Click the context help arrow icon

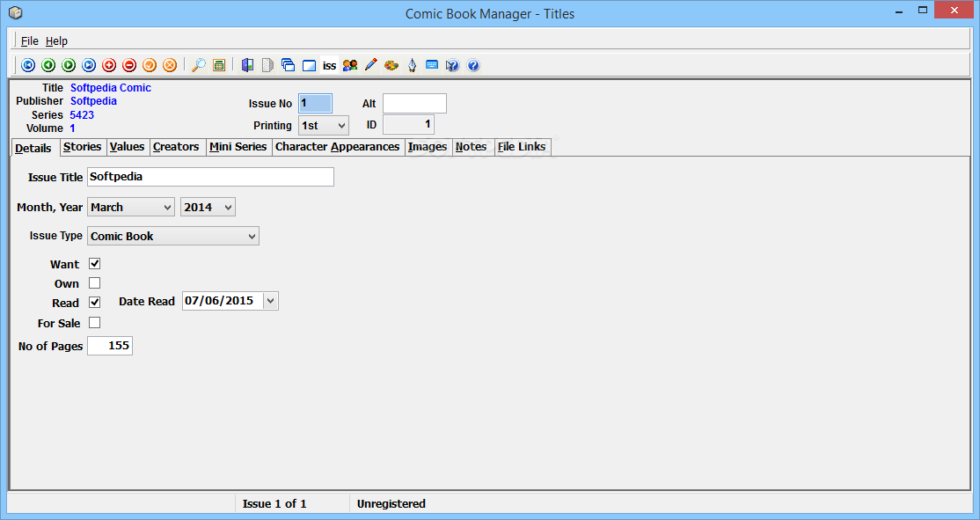(x=452, y=65)
